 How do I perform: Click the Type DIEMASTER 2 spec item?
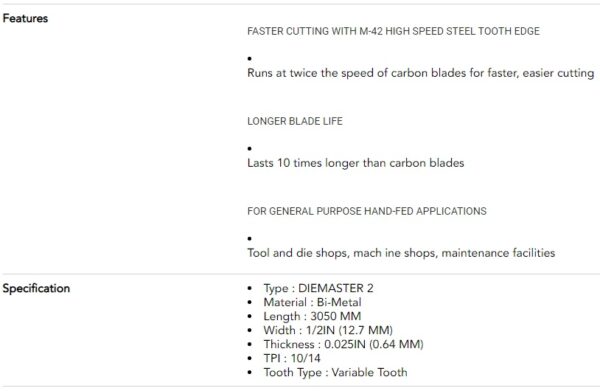click(318, 288)
